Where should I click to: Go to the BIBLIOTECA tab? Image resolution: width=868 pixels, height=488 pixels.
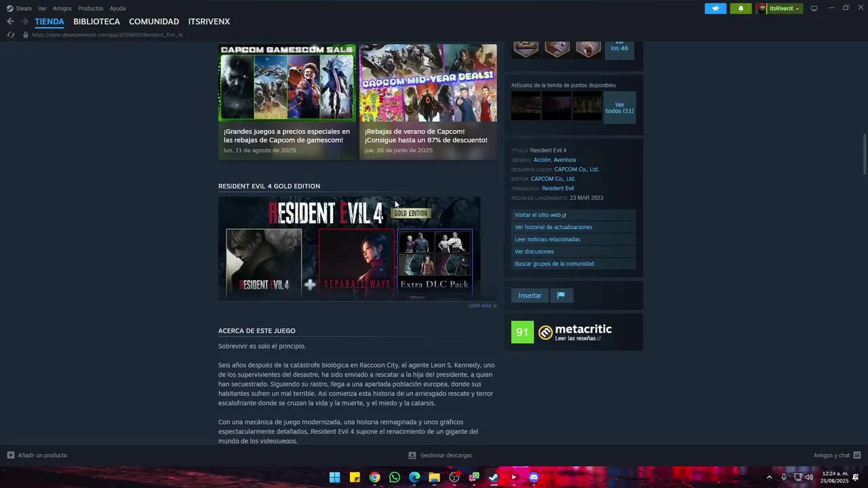[96, 22]
